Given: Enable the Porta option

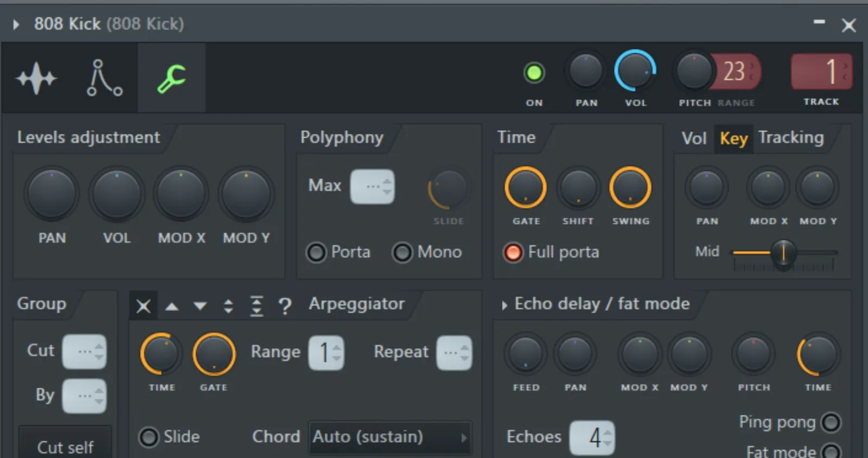Looking at the screenshot, I should pos(316,252).
